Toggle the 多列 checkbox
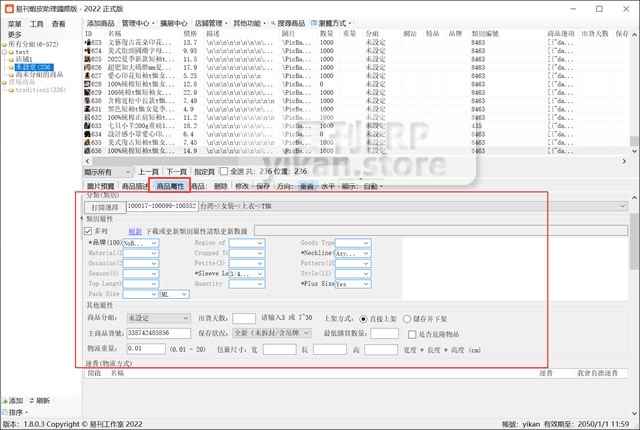 tap(88, 230)
